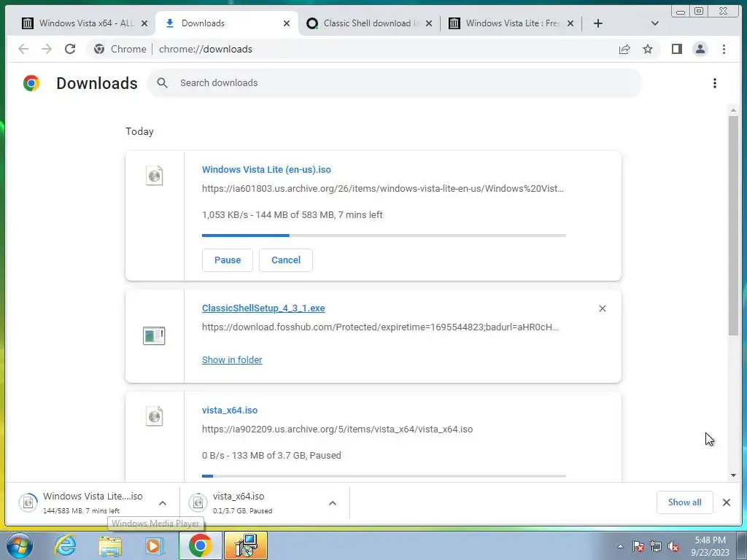Click the scrollbar down arrow
747x560 pixels.
733,475
